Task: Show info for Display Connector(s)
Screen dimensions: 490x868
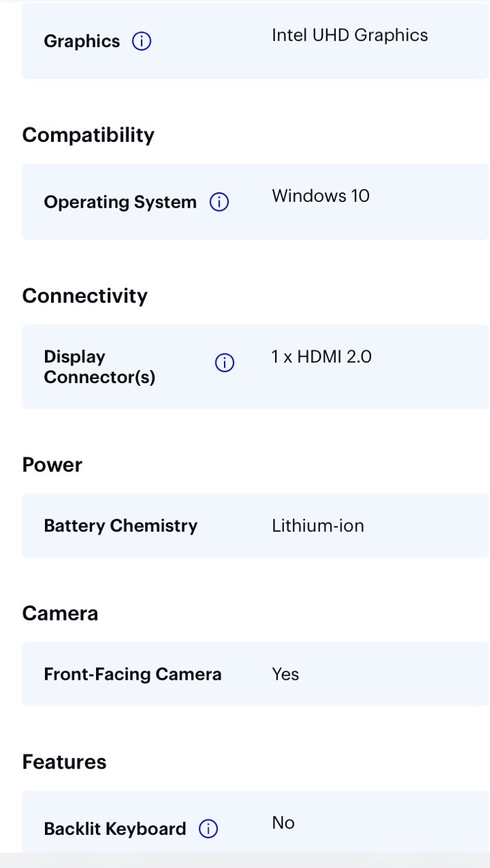Action: (x=225, y=363)
